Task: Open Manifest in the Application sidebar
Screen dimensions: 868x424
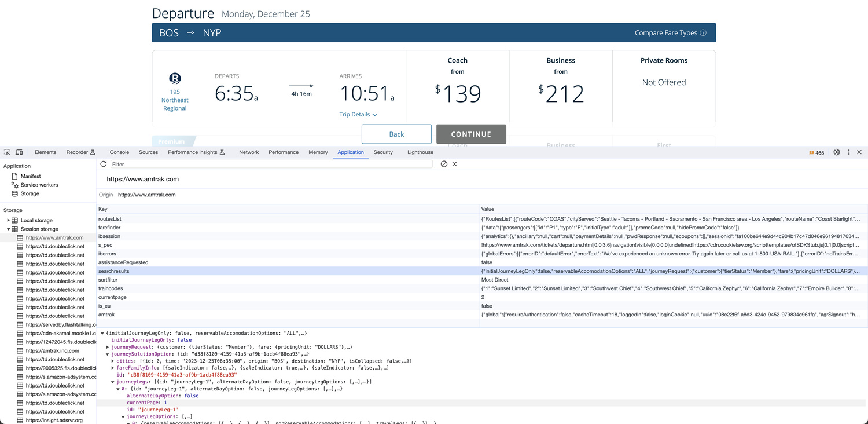Action: click(x=31, y=176)
